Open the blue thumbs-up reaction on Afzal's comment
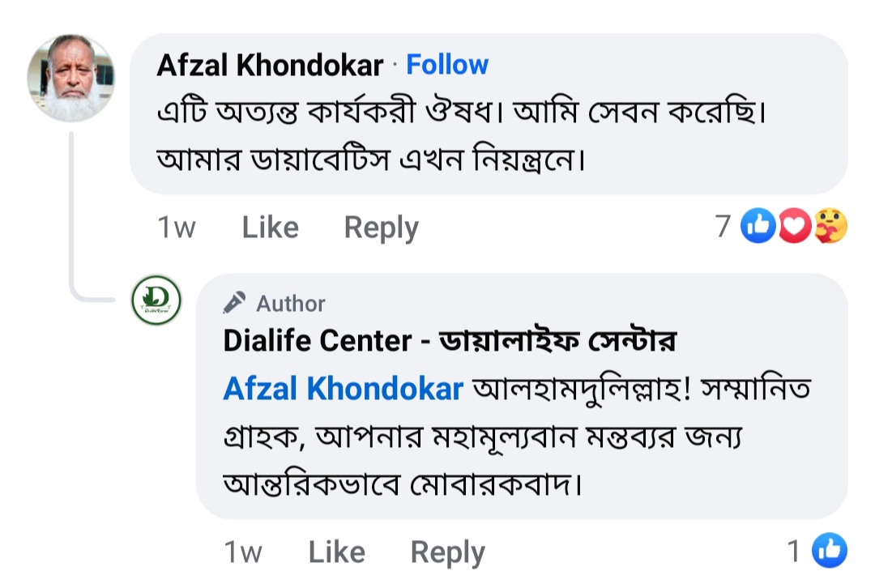This screenshot has height=588, width=875. click(x=759, y=227)
